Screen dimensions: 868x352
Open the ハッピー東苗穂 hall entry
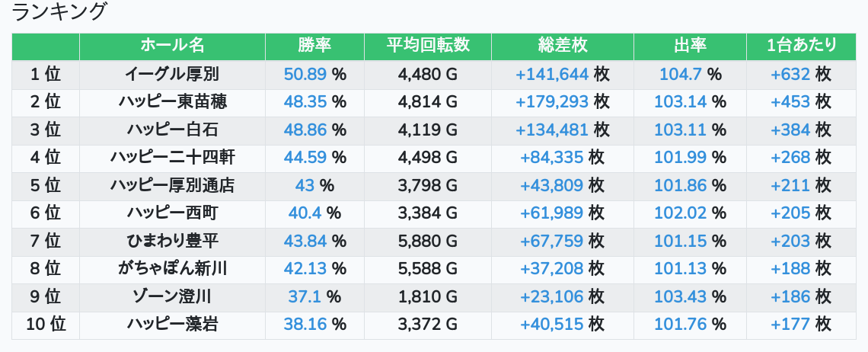pos(172,102)
